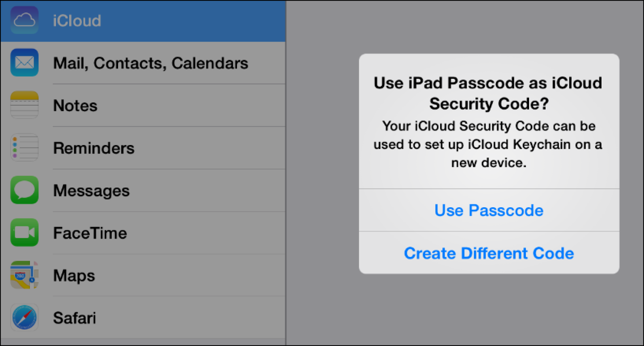Choose Create Different Code

pyautogui.click(x=488, y=253)
